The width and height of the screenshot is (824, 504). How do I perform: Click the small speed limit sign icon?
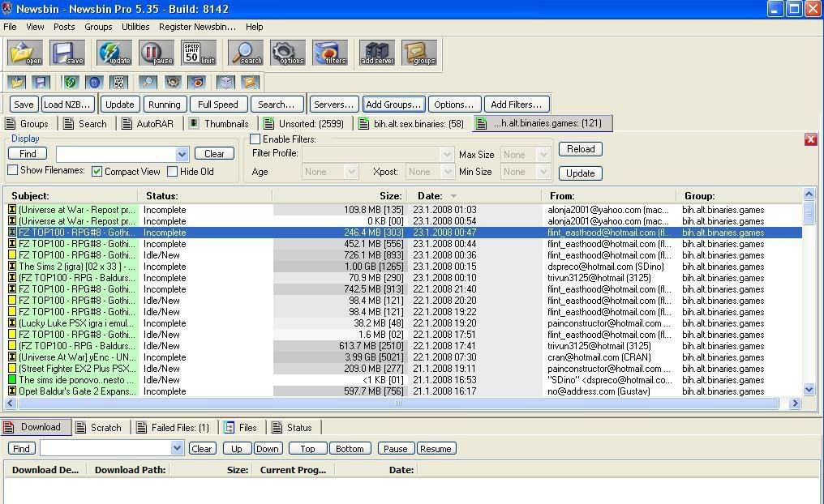coord(118,82)
